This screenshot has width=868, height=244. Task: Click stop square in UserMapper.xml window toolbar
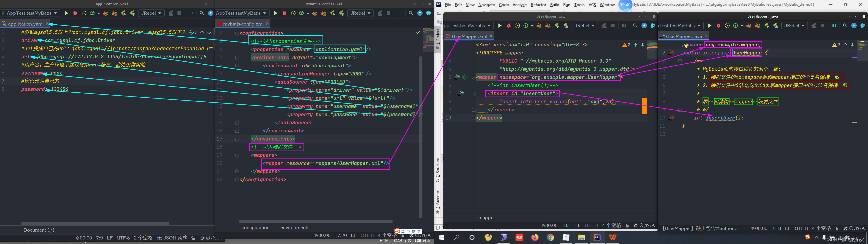[613, 26]
